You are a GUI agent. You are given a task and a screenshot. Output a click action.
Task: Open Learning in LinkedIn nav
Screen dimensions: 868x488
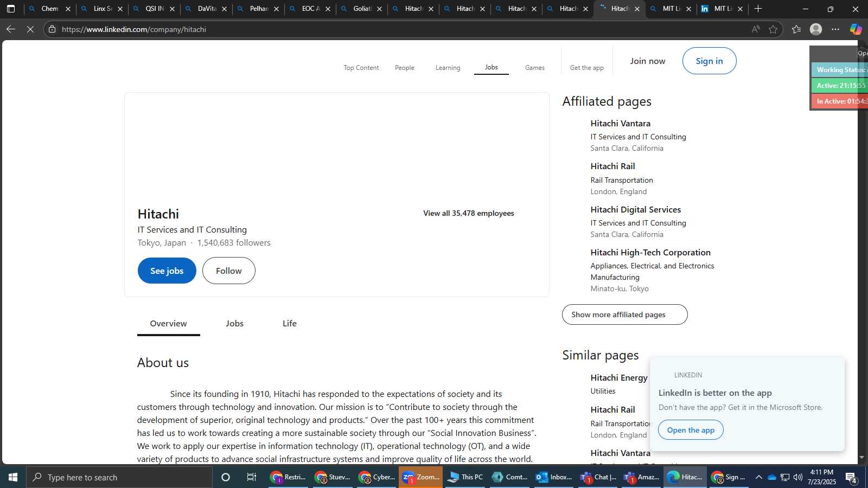448,68
